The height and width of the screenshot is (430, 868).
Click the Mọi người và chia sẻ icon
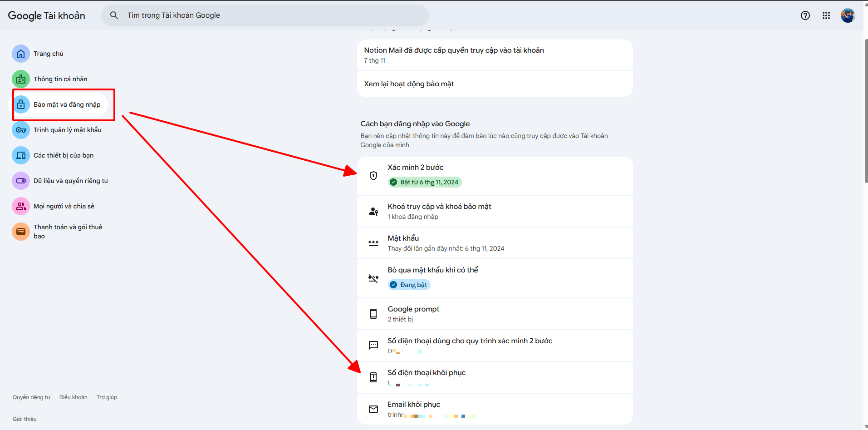coord(21,206)
